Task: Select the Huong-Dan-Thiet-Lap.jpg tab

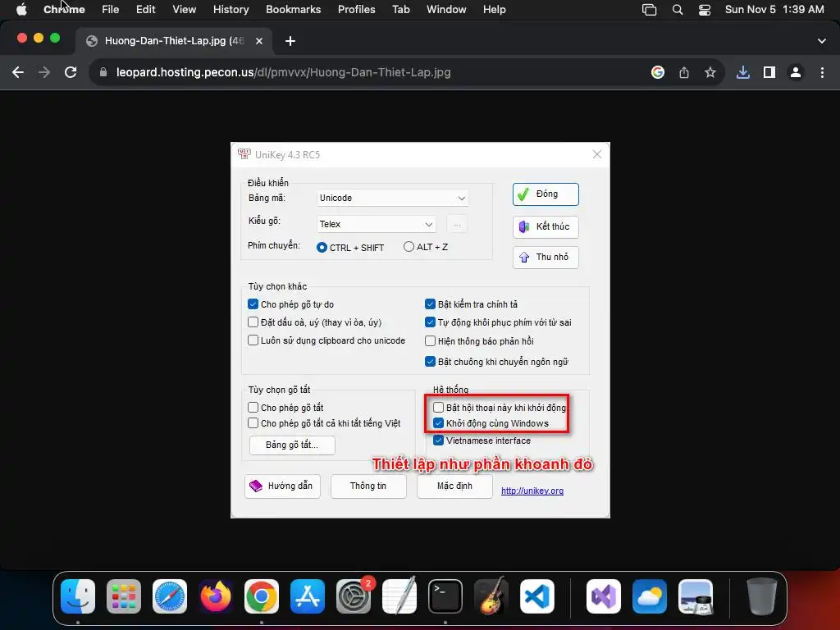Action: click(x=174, y=41)
